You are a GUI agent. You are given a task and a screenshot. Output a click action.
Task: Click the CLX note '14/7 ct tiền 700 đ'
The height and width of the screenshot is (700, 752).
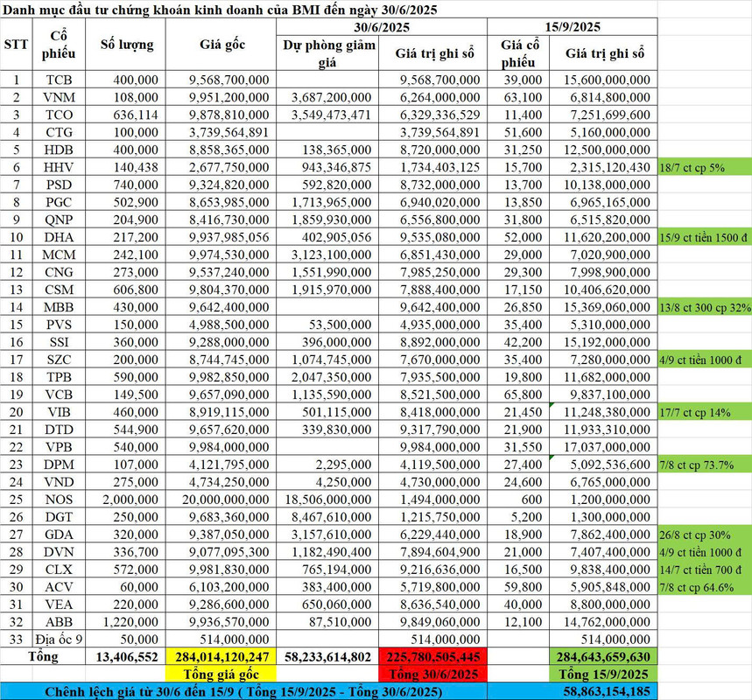(x=705, y=570)
